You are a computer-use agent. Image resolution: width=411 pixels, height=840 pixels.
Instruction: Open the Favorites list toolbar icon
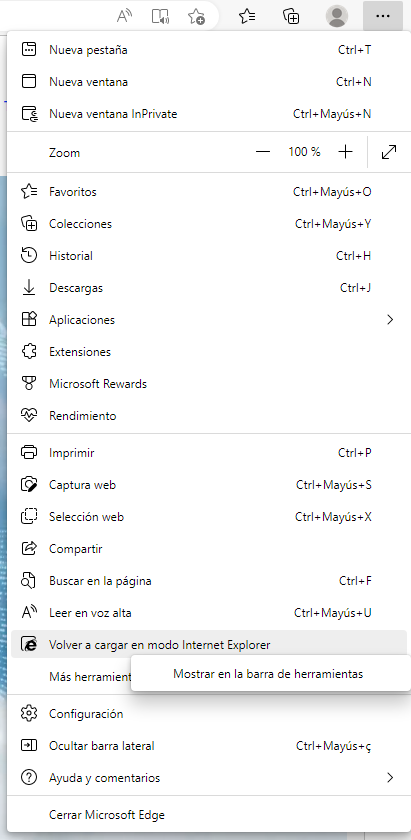[246, 16]
